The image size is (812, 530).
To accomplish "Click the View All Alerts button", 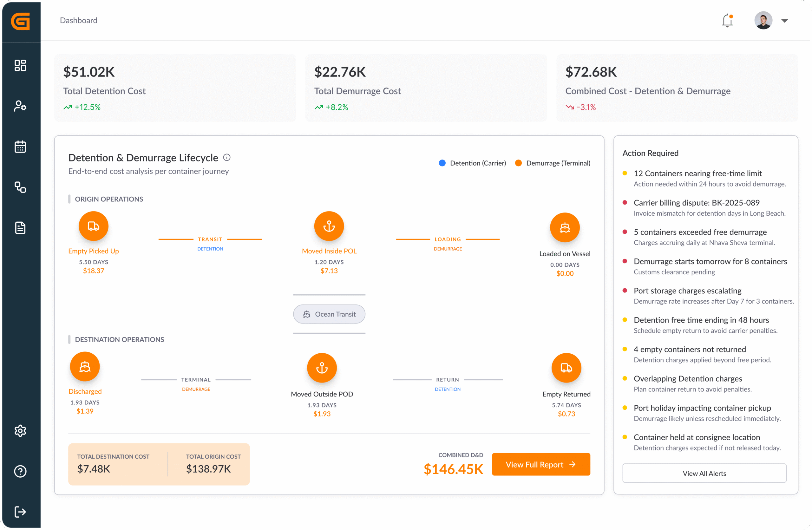I will click(704, 473).
